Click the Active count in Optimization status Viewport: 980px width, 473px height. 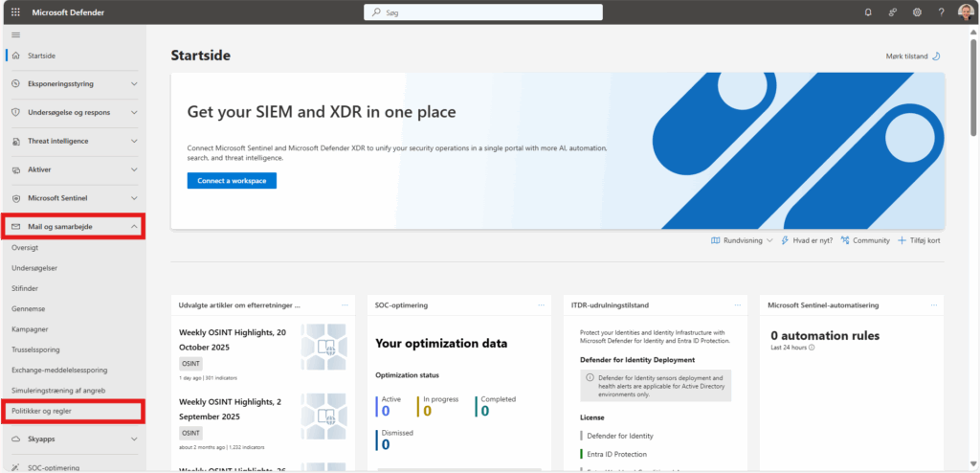[x=386, y=411]
